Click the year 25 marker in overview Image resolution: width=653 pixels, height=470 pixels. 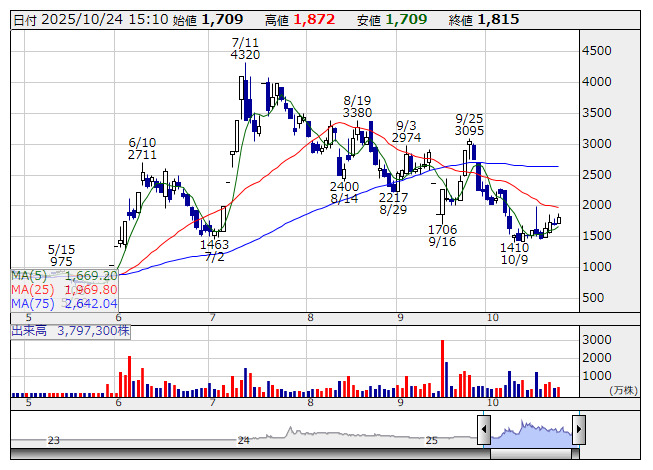point(432,440)
